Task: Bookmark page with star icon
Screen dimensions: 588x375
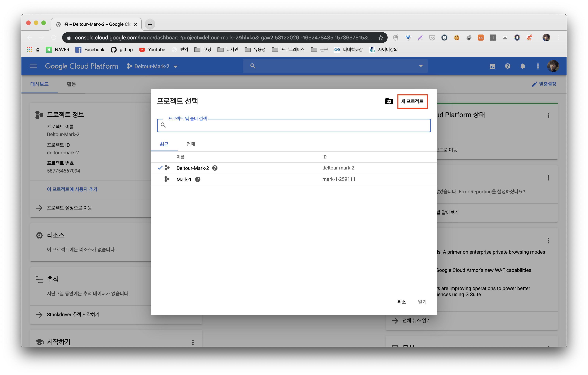Action: click(380, 38)
